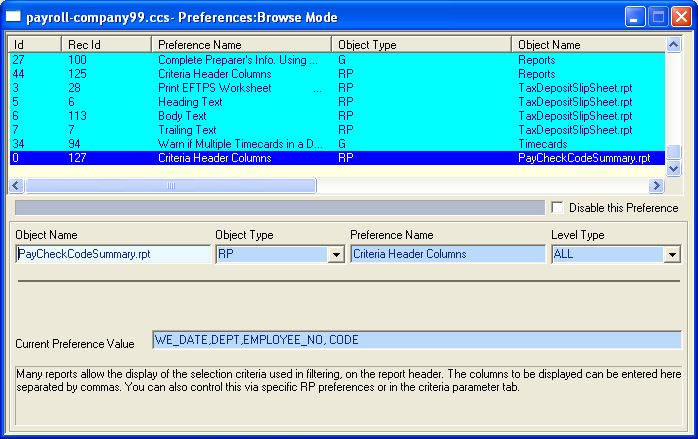The image size is (698, 439).
Task: Click the Preference Name column header
Action: tap(241, 45)
